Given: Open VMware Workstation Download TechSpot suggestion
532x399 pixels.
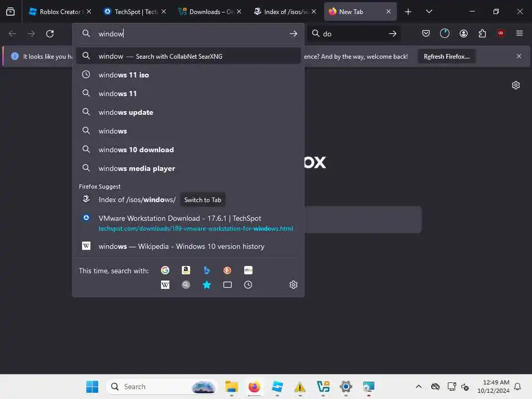Looking at the screenshot, I should 188,223.
